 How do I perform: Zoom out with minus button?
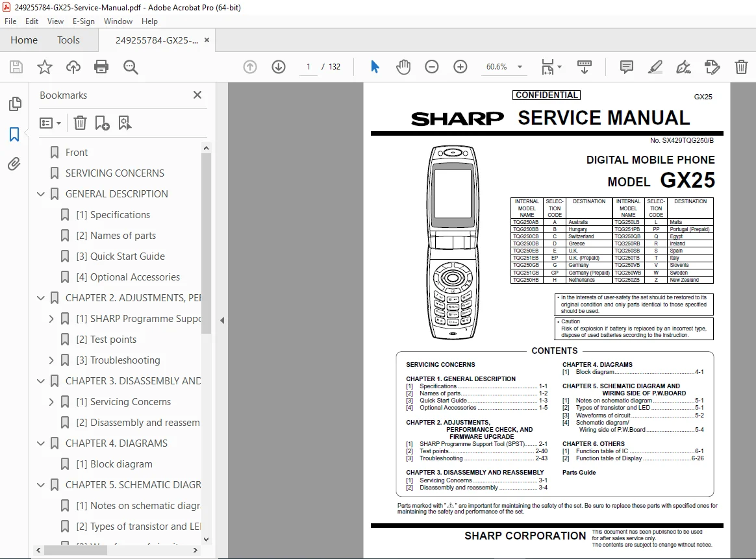tap(431, 66)
